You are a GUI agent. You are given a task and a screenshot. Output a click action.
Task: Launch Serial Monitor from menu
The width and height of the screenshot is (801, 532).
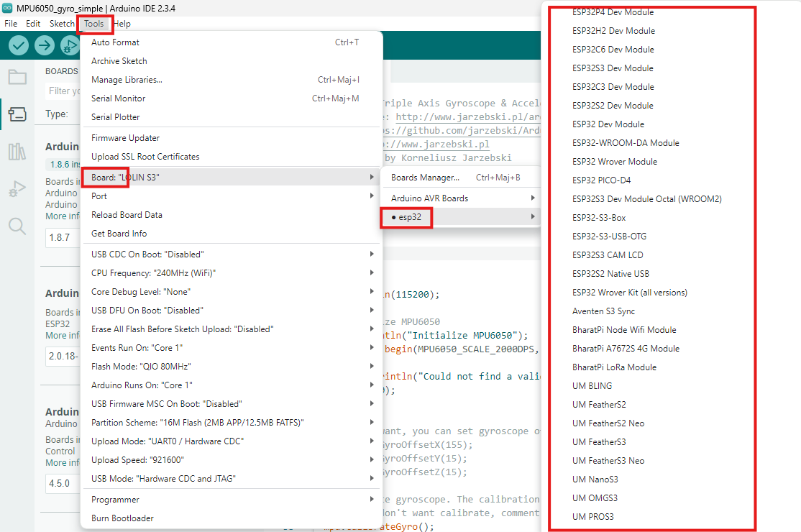(x=232, y=98)
